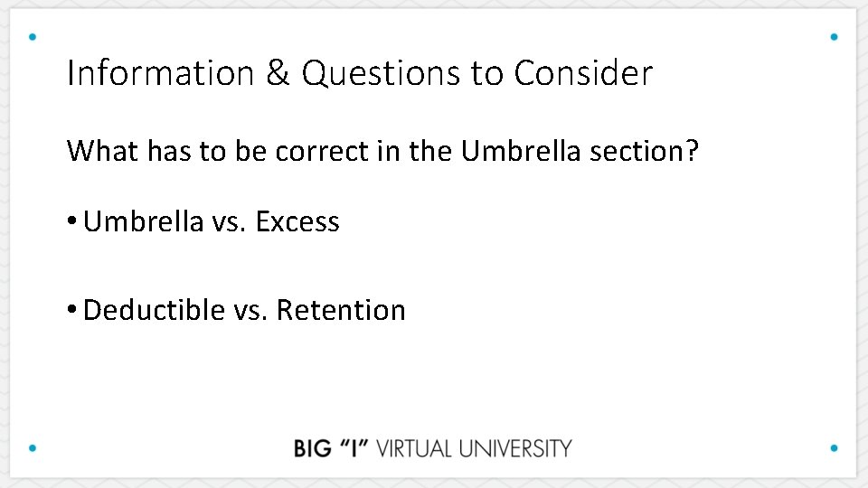Click the word Retention in second bullet
Viewport: 868px width, 488px height.
[x=341, y=310]
